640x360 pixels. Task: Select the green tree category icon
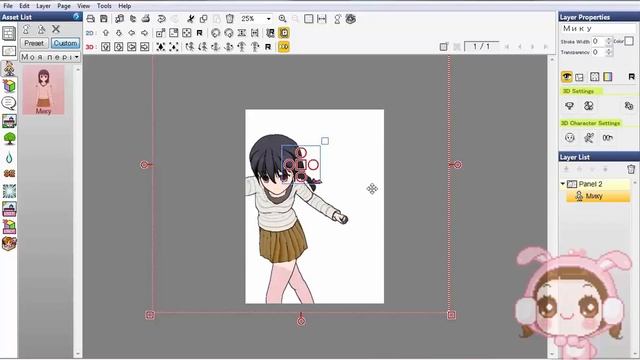9,138
